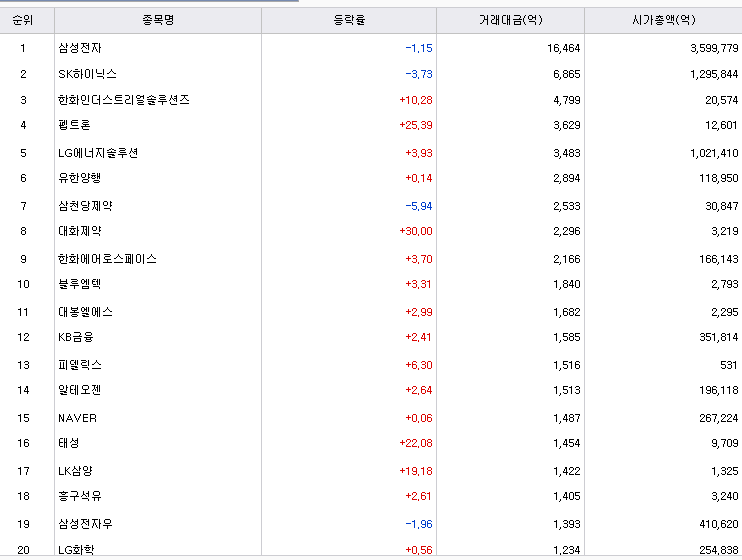Select the LG화학 stock name

pos(76,550)
